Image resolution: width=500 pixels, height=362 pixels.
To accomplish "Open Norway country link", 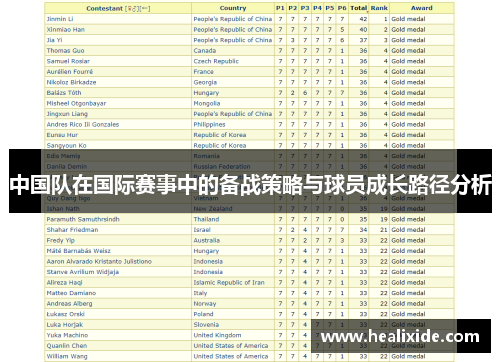I will 205,304.
